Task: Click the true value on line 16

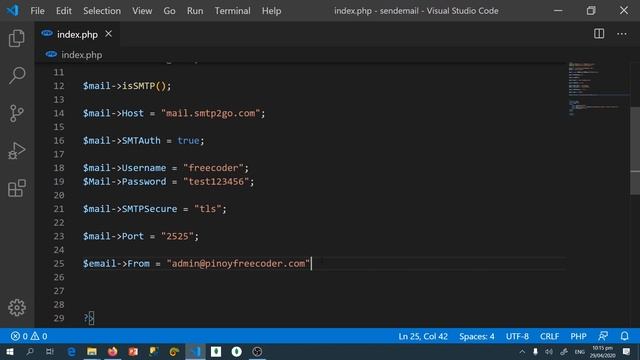Action: (188, 140)
